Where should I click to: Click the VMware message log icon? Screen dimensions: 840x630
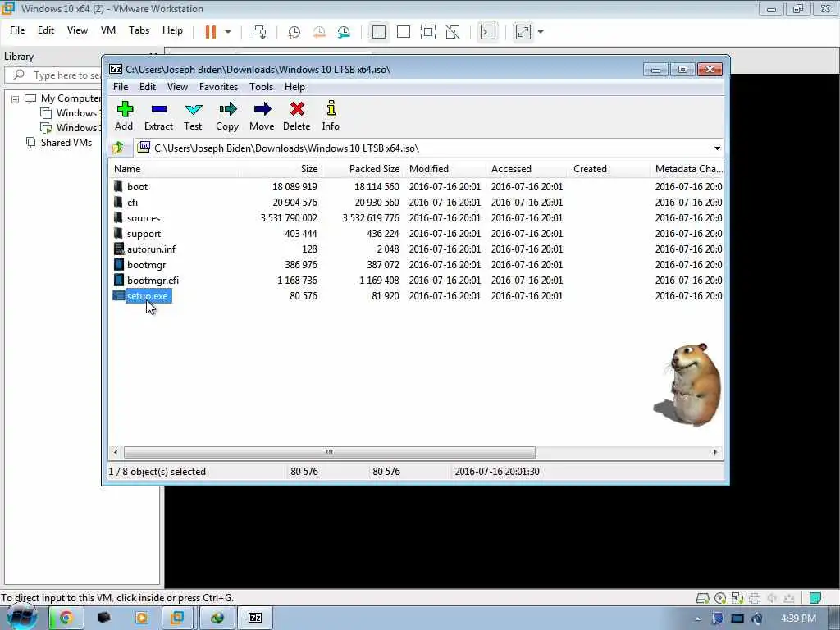[815, 598]
